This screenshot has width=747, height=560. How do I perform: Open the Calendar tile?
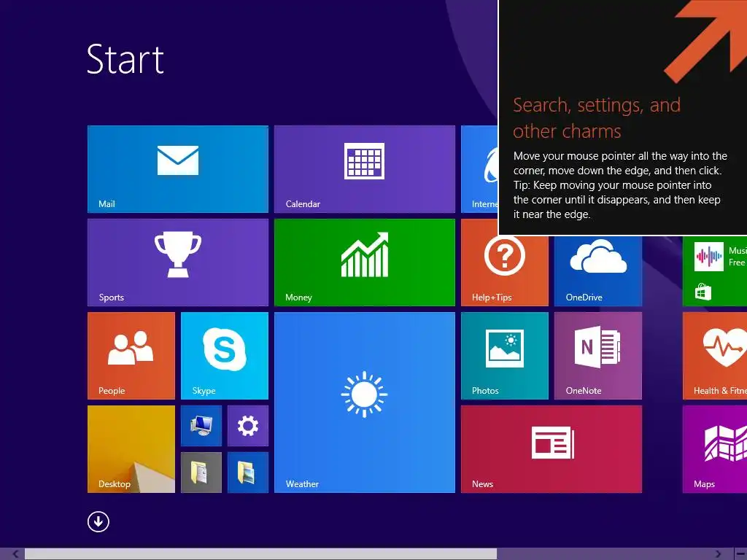pyautogui.click(x=365, y=169)
